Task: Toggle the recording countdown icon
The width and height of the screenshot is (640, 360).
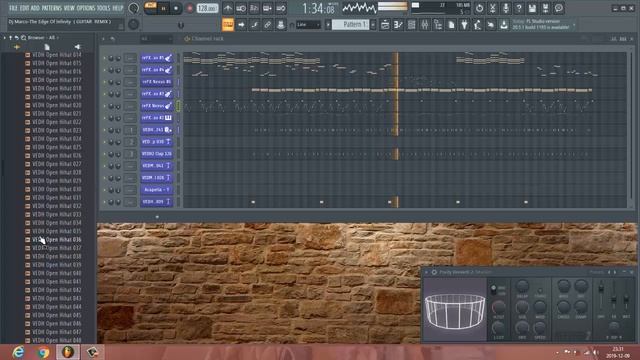Action: pyautogui.click(x=254, y=8)
